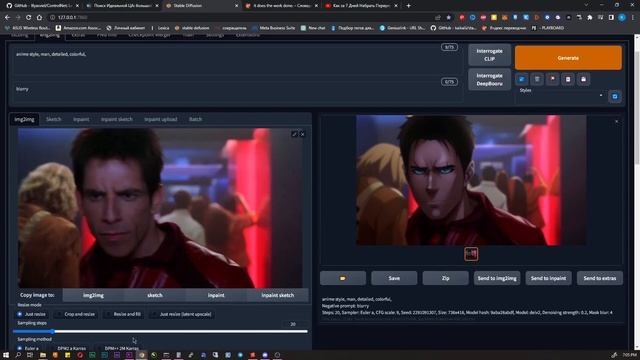Click the trash clear-prompt icon under Generate
The image size is (640, 360).
[x=537, y=79]
